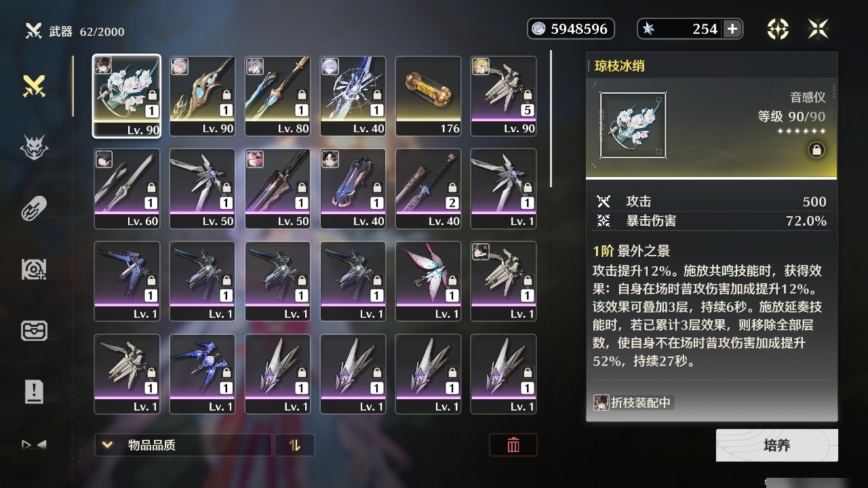868x488 pixels.
Task: Expand the arrows icon at sidebar bottom
Action: click(34, 445)
